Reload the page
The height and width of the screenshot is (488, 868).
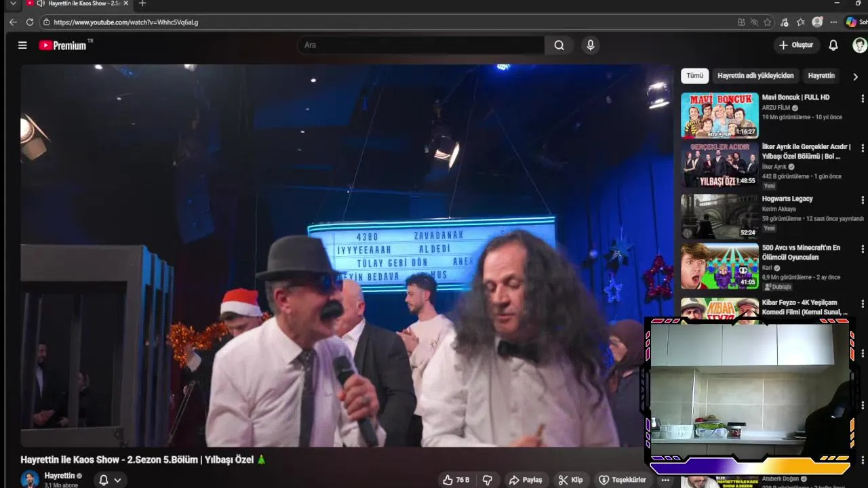tap(30, 22)
